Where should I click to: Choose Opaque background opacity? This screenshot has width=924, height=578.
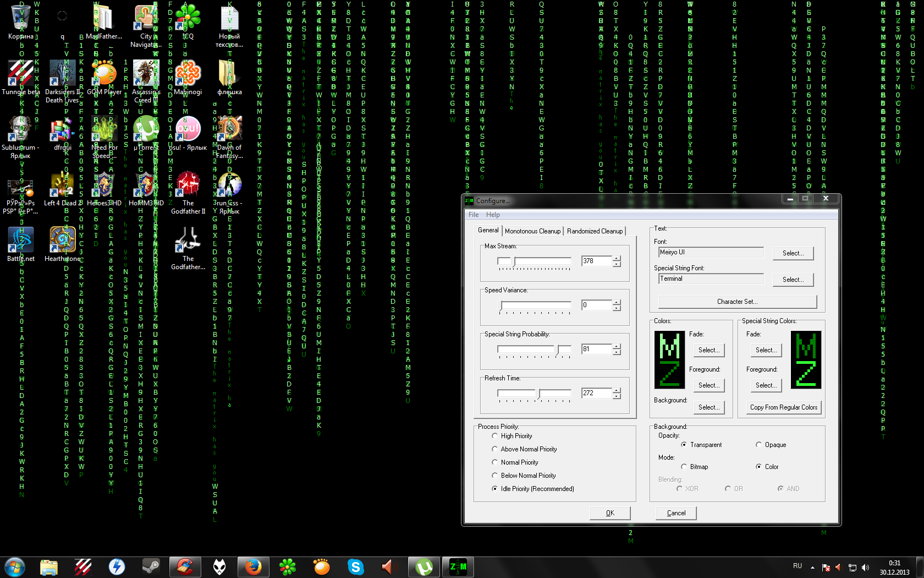coord(758,445)
